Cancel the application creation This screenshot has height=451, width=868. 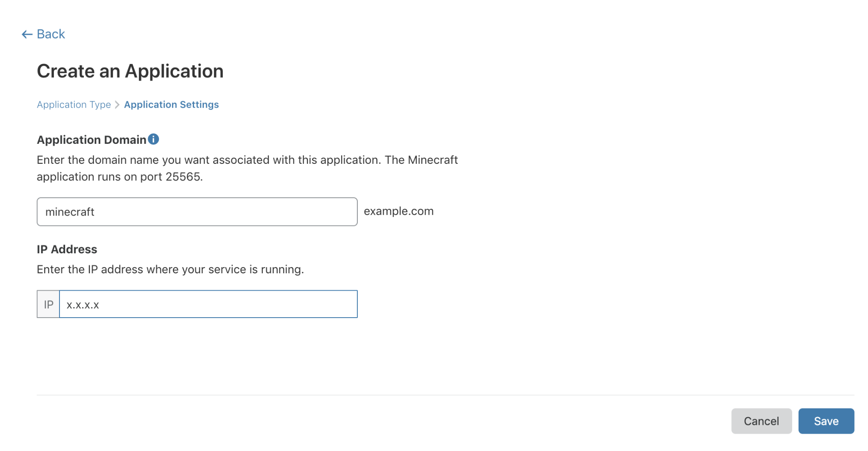pos(761,421)
